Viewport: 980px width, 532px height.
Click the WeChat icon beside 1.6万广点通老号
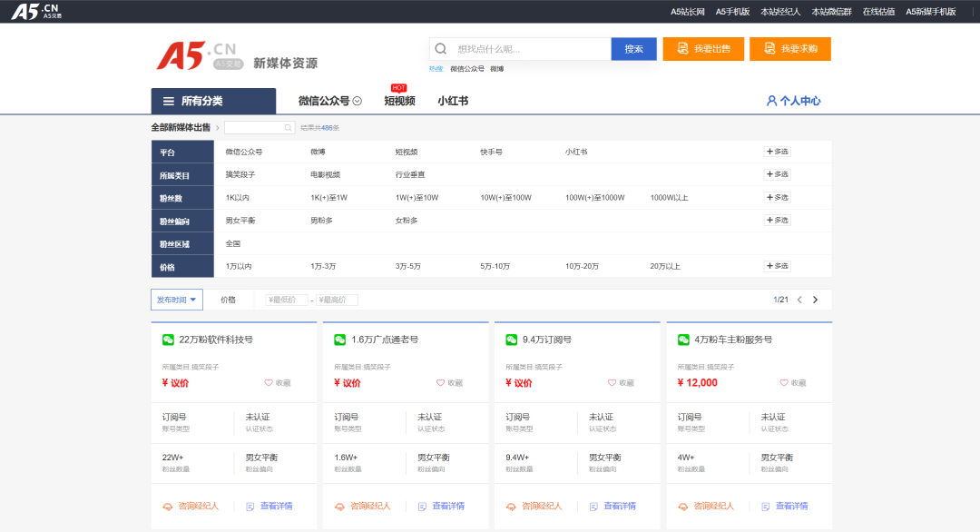[340, 340]
